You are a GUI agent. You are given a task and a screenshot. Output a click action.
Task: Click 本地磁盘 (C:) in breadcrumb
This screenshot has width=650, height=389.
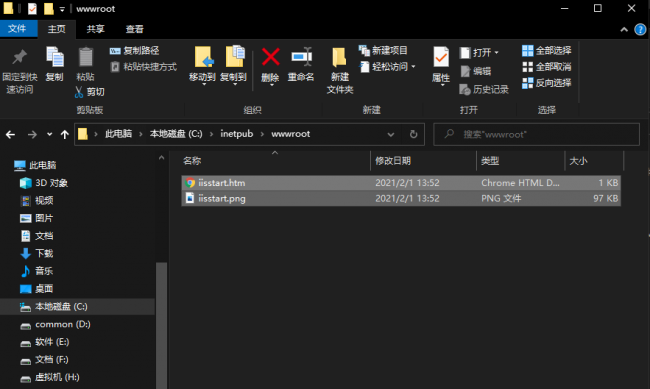click(x=176, y=134)
